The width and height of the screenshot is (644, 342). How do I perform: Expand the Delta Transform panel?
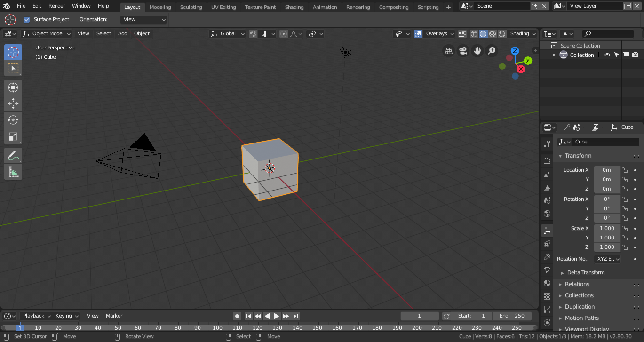pos(586,272)
